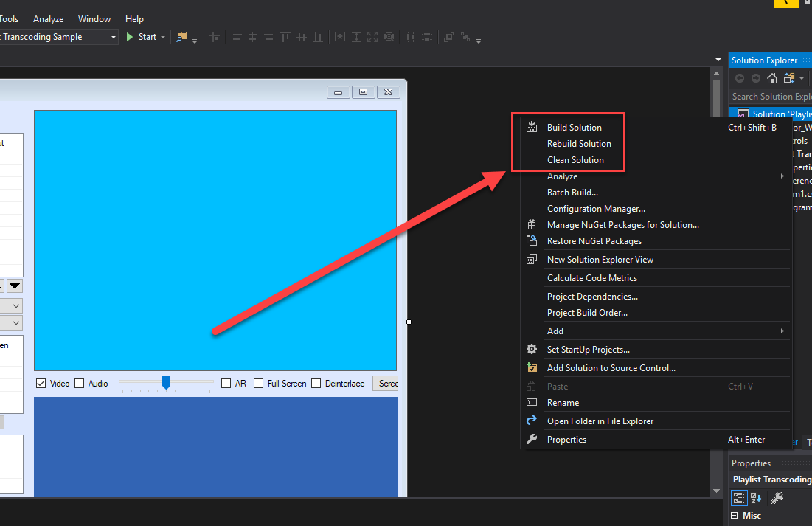Click the Align Lefts layout icon

click(237, 37)
